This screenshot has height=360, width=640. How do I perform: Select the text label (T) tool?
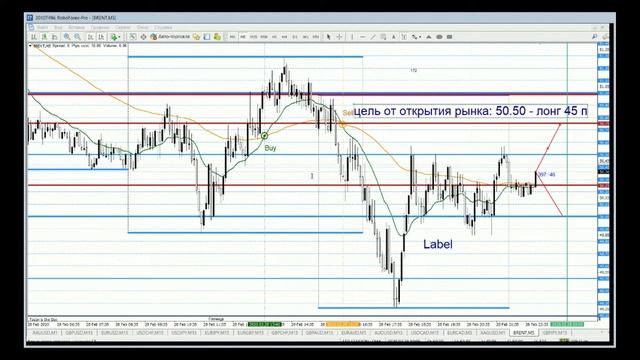(404, 37)
